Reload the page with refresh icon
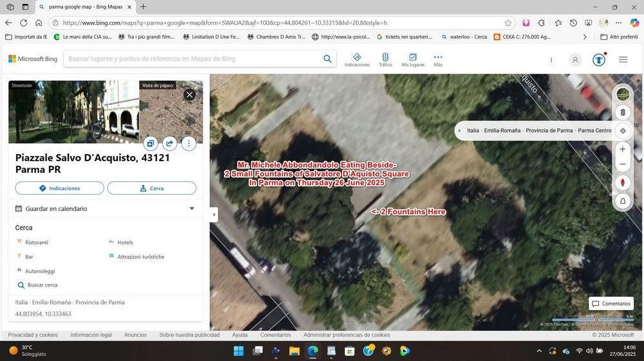The height and width of the screenshot is (361, 644). [23, 23]
